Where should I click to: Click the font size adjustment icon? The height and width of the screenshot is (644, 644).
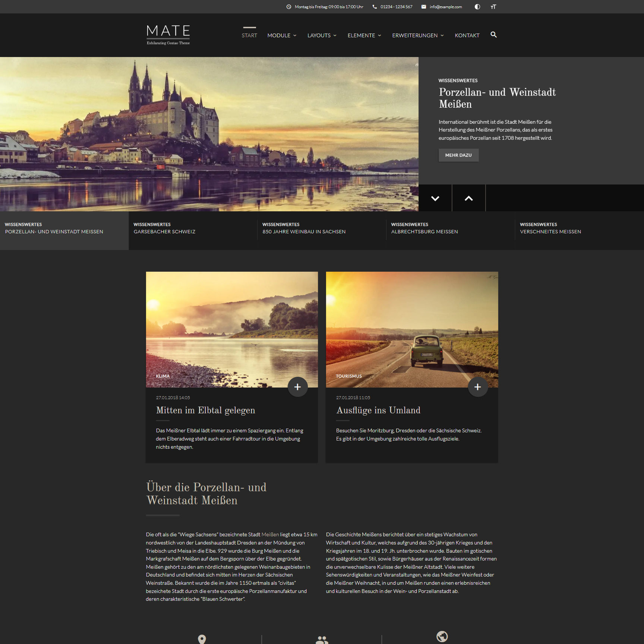click(493, 7)
